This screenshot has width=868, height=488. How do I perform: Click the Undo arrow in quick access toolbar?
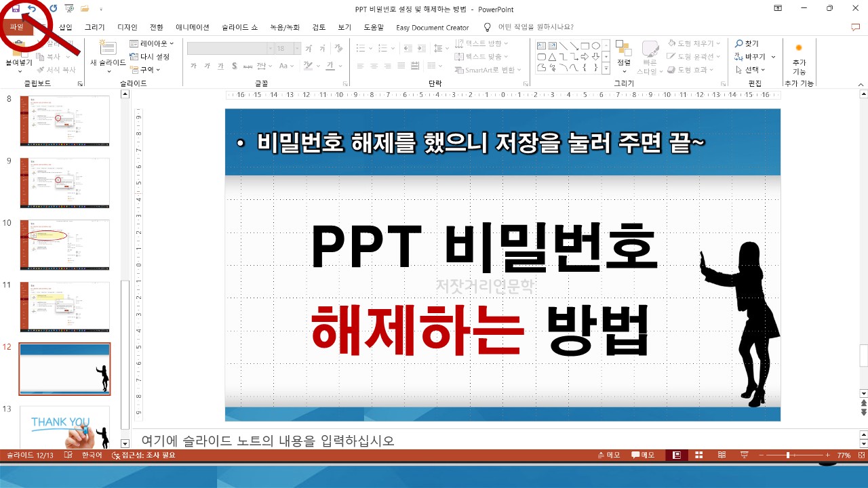32,9
